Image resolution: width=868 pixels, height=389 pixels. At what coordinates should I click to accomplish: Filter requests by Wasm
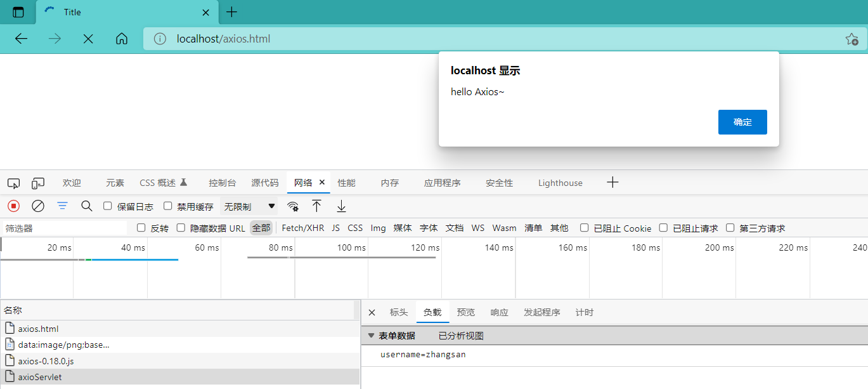tap(505, 228)
